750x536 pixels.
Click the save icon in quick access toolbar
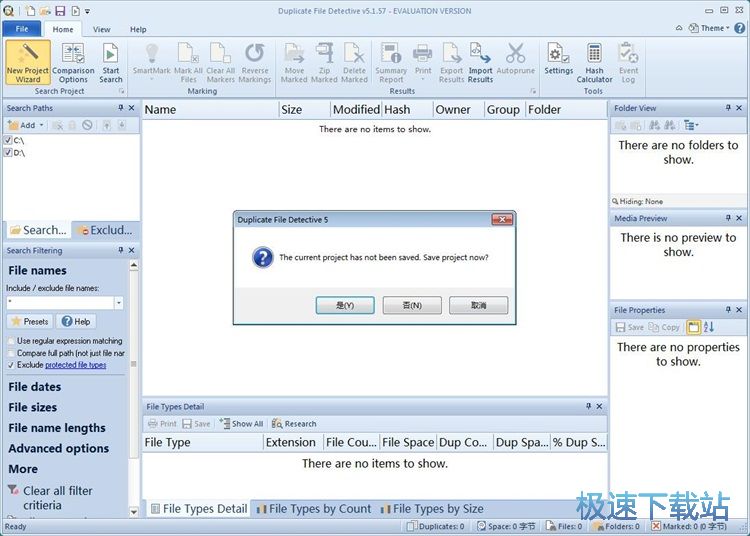[x=60, y=11]
